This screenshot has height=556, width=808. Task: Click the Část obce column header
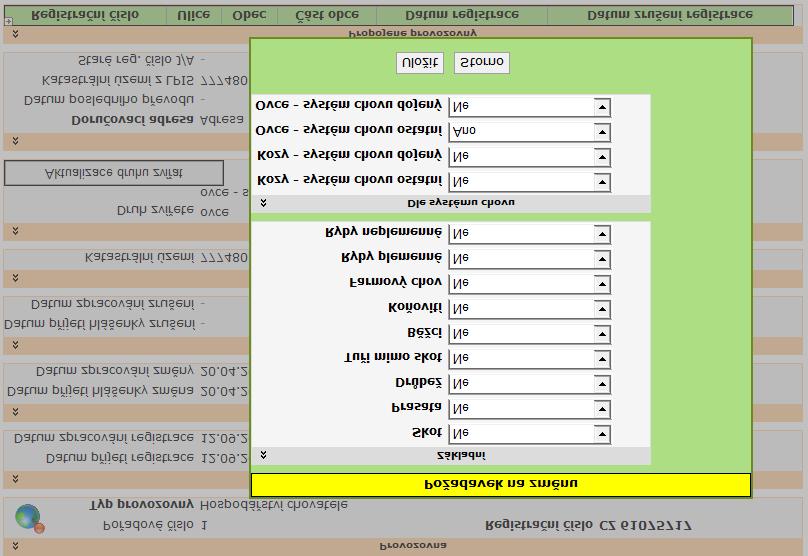[x=327, y=15]
